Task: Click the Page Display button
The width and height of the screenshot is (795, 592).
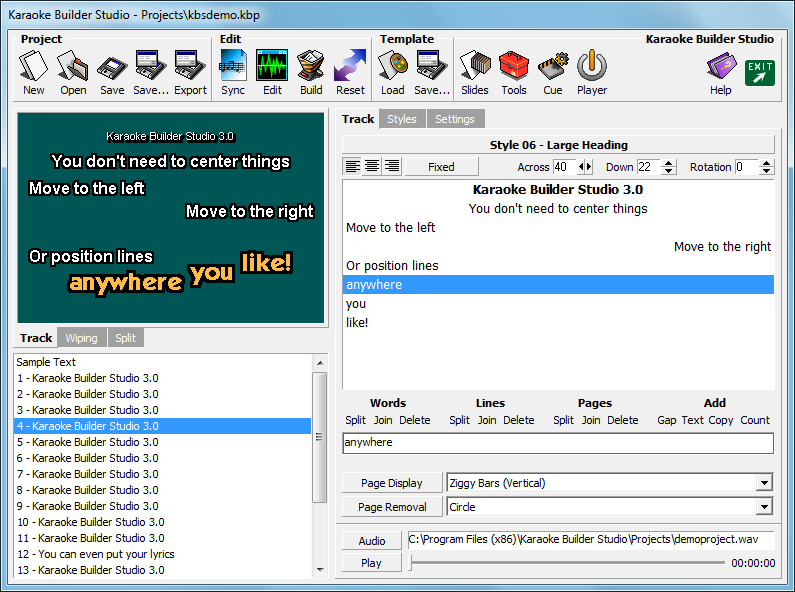Action: (391, 483)
